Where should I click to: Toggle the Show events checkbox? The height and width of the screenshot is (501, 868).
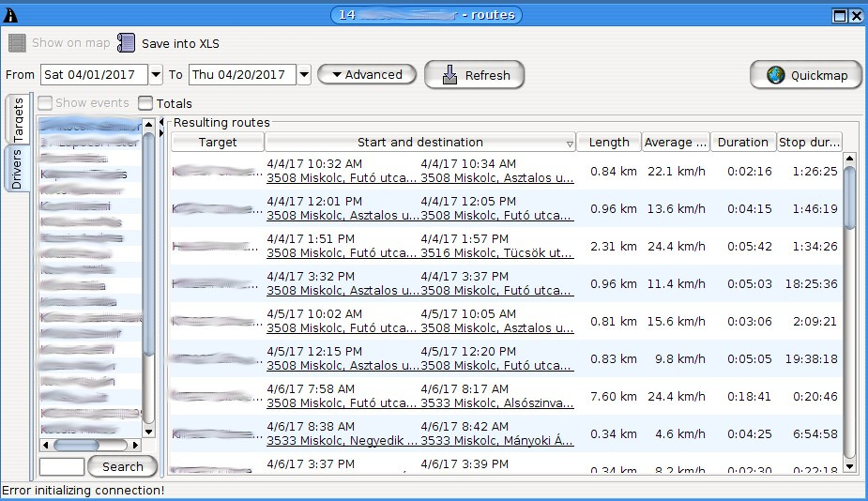point(45,103)
